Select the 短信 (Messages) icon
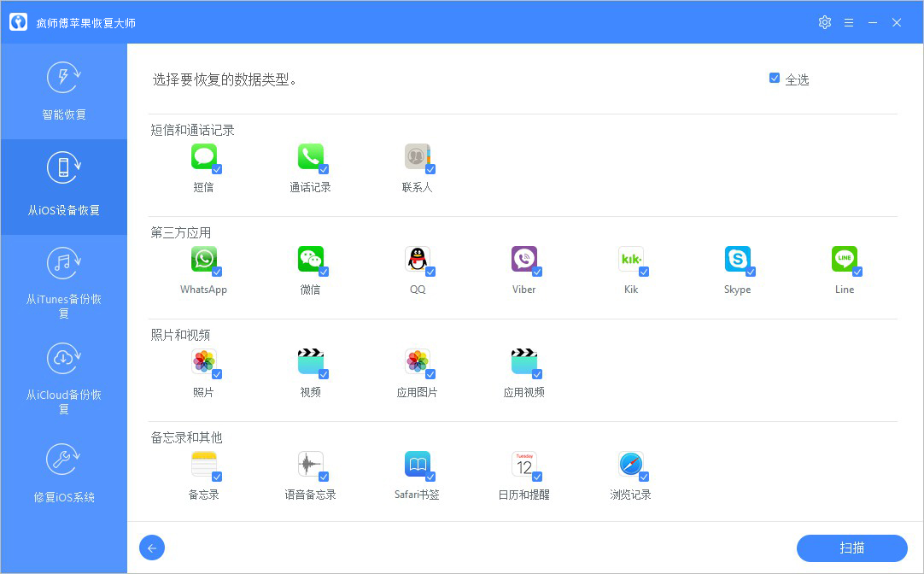The width and height of the screenshot is (924, 574). 203,158
